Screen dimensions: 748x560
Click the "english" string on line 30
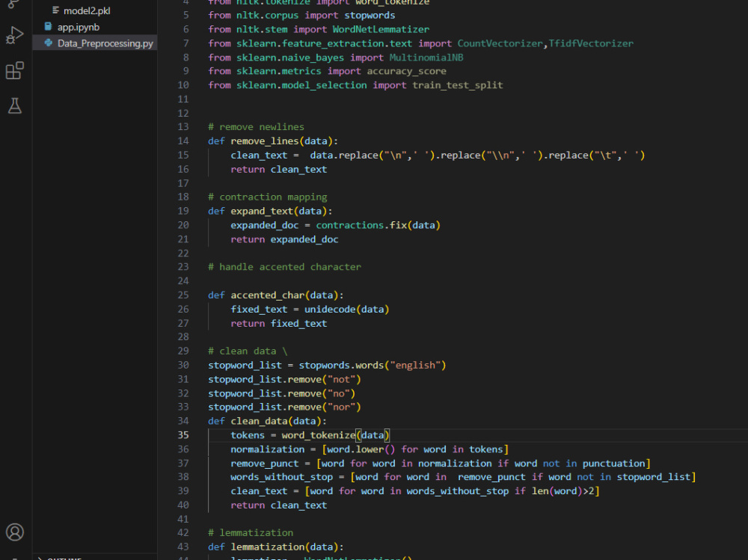[x=415, y=365]
